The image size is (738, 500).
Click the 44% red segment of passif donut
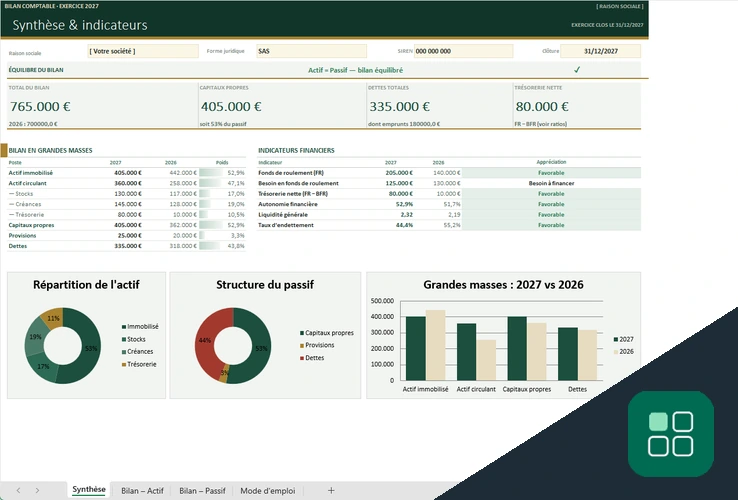pyautogui.click(x=207, y=341)
